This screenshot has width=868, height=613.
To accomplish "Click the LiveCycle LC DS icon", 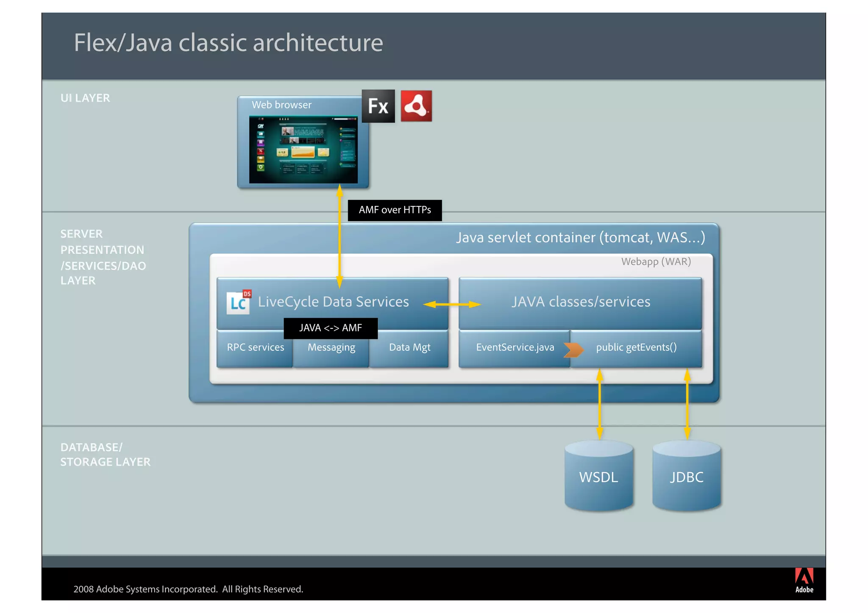I will coord(239,302).
